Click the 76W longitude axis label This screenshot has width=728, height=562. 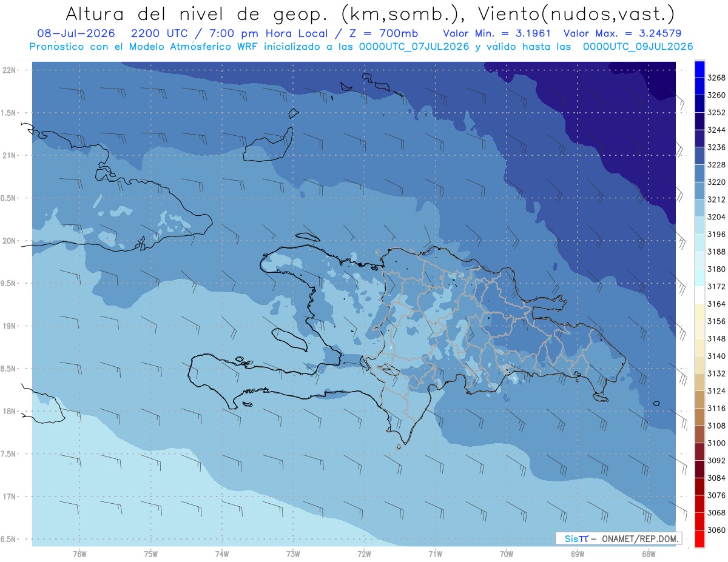(79, 554)
